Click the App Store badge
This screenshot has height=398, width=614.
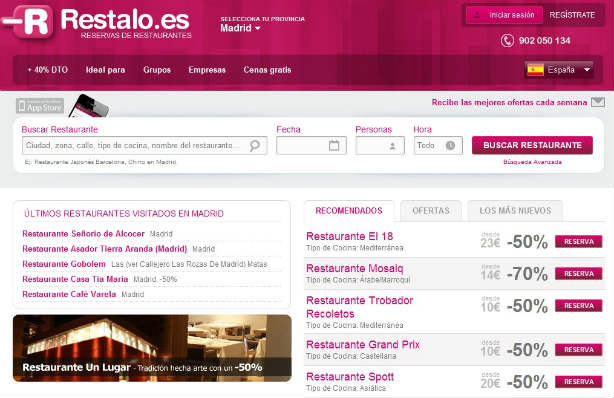(x=40, y=106)
